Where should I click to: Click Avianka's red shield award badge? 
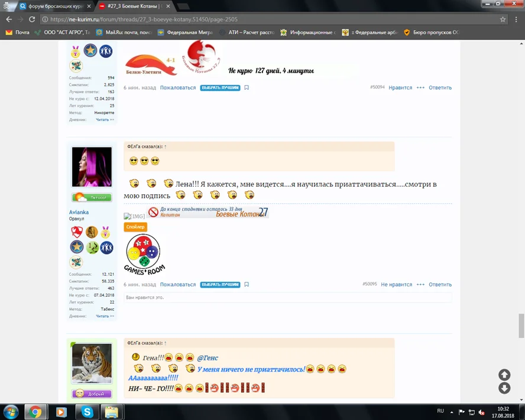(x=77, y=232)
